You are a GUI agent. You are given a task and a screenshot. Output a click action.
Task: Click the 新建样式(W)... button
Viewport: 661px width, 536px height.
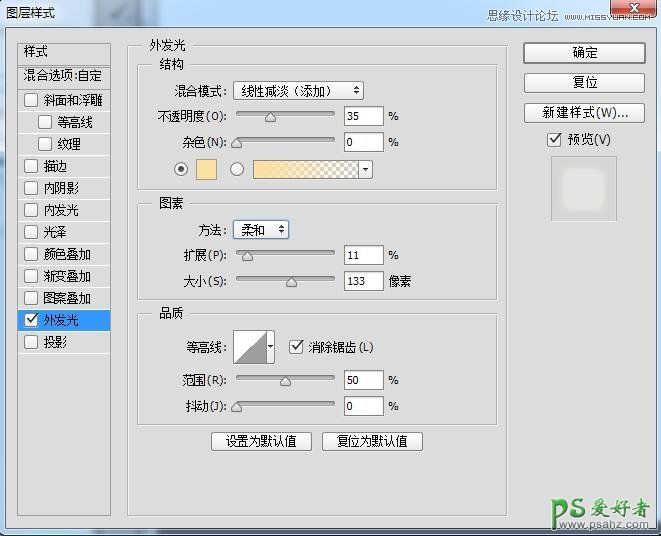[x=584, y=112]
